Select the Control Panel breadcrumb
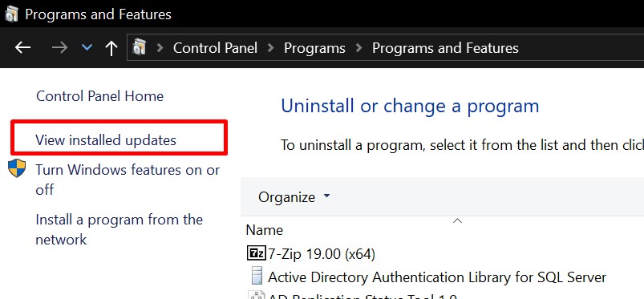 [215, 48]
